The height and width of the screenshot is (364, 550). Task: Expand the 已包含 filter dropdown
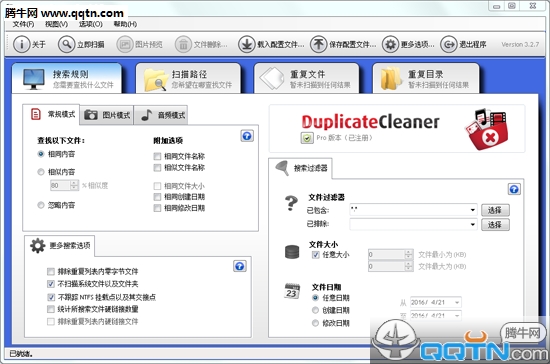tap(472, 210)
